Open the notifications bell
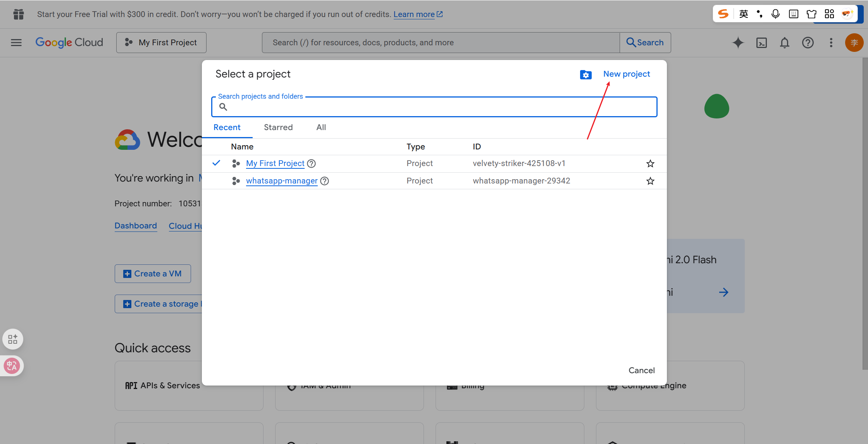The width and height of the screenshot is (868, 444). [784, 43]
